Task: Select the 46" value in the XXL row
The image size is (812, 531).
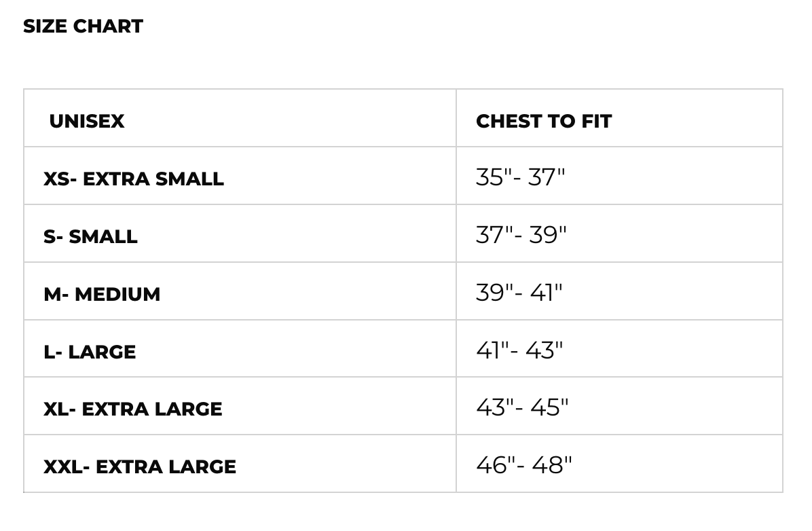Action: click(x=495, y=466)
